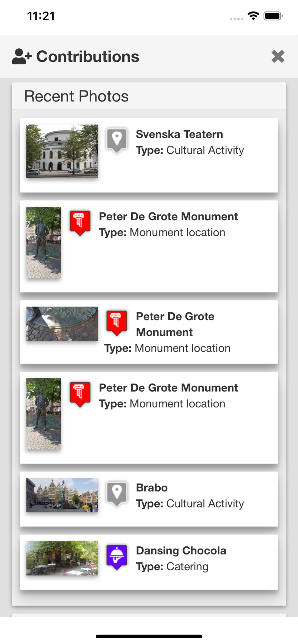The image size is (298, 644).
Task: Open the Brabo place title
Action: (x=152, y=488)
